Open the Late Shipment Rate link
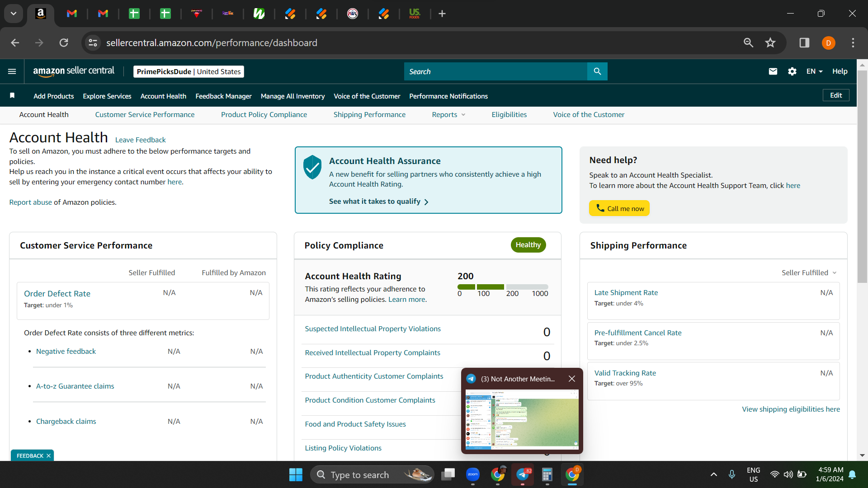Screen dimensions: 868x488 pyautogui.click(x=626, y=293)
